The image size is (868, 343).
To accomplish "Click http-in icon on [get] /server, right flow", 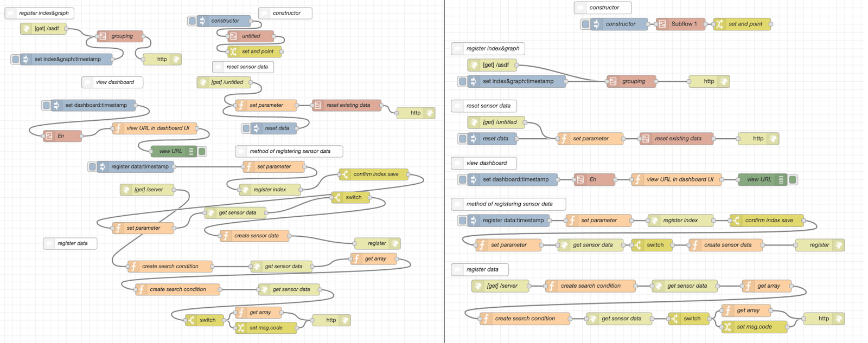I will tap(478, 286).
